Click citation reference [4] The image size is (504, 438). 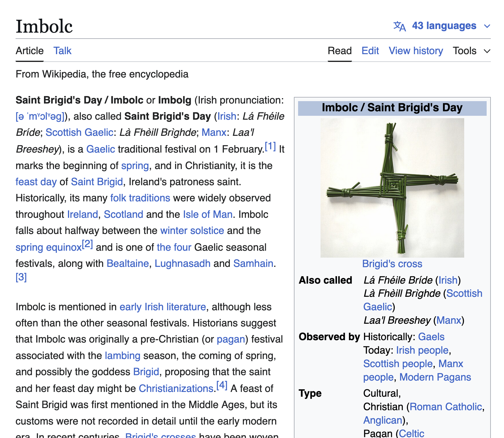222,386
